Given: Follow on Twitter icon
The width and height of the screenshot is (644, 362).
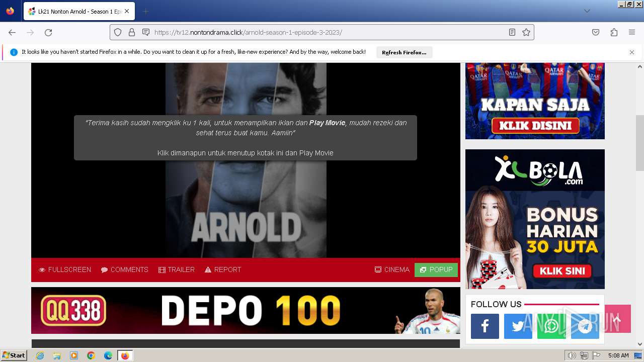Looking at the screenshot, I should pyautogui.click(x=518, y=326).
